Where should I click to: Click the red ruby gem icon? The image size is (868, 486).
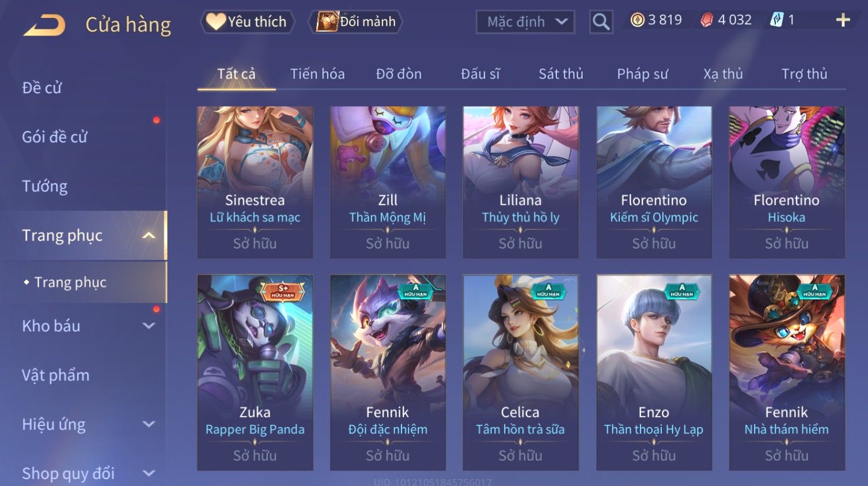pos(707,20)
